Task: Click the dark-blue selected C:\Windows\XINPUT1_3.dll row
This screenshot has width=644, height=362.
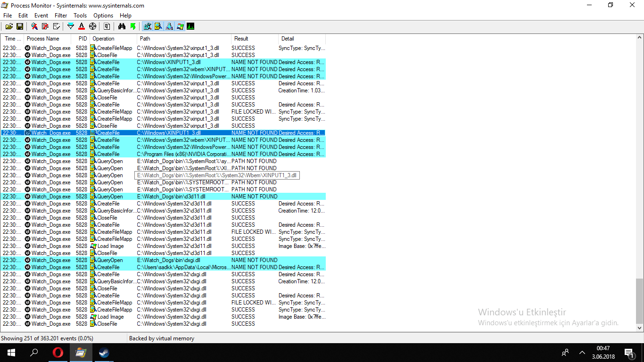Action: [163, 133]
